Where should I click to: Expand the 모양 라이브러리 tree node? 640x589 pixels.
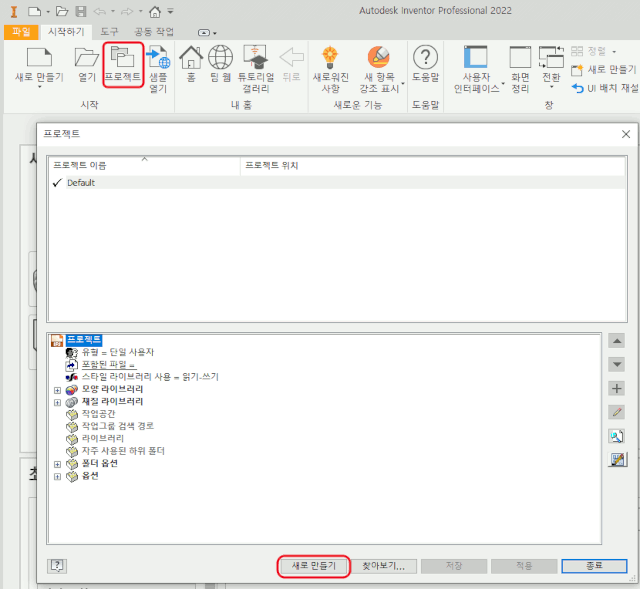(x=57, y=389)
